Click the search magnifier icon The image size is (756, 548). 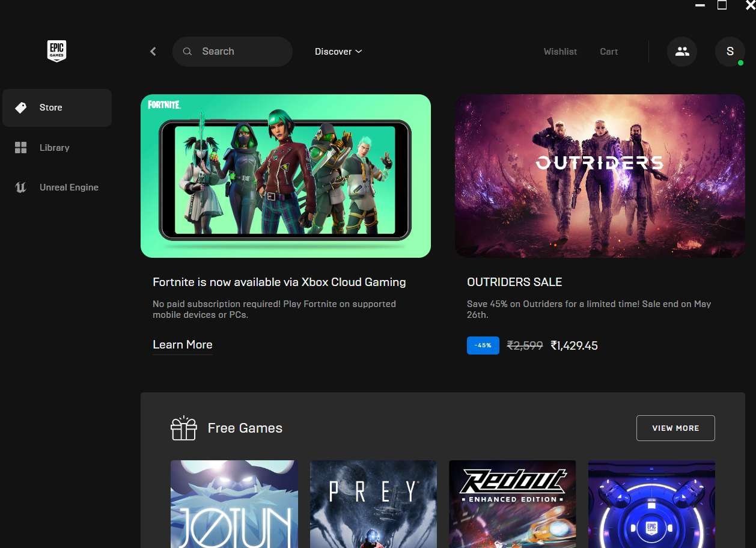tap(188, 51)
